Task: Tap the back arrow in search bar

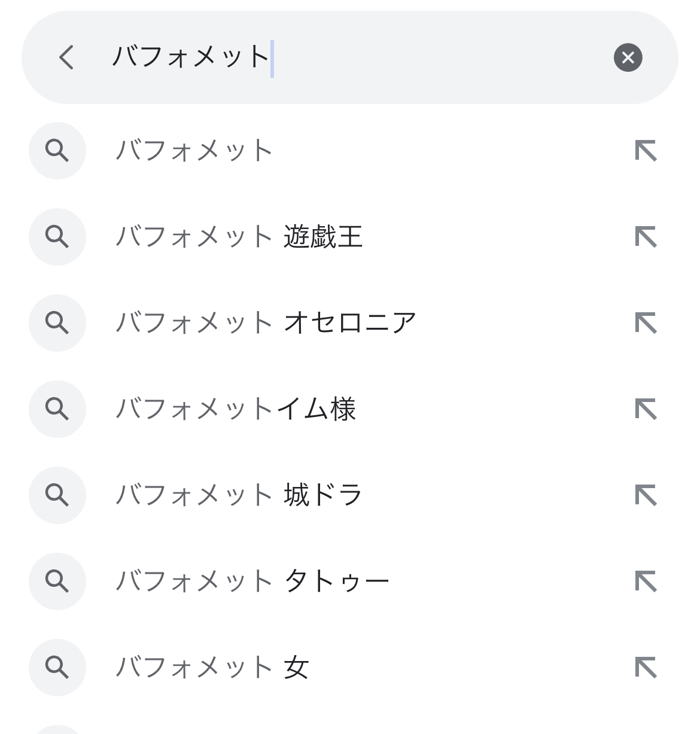Action: tap(66, 57)
